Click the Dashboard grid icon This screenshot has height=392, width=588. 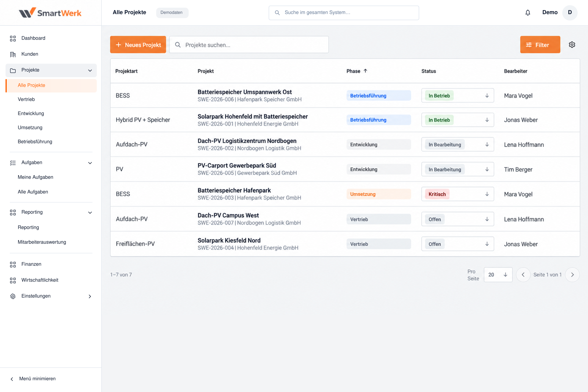pyautogui.click(x=13, y=38)
